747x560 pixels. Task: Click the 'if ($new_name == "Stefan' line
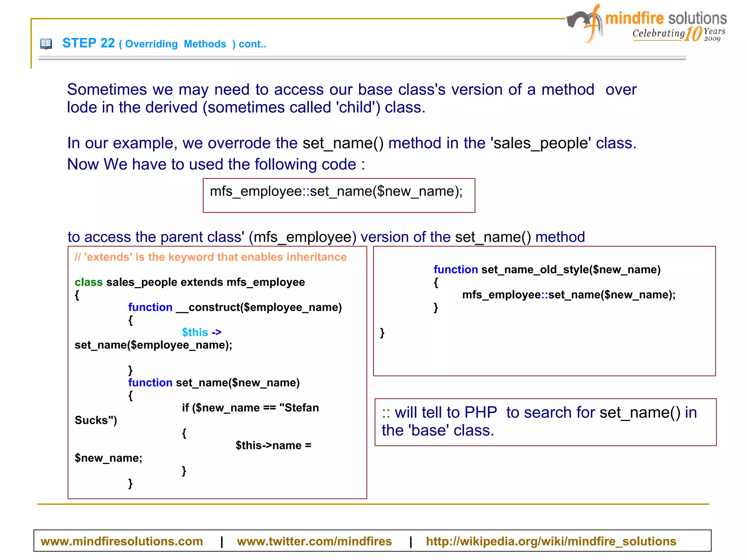pos(250,408)
